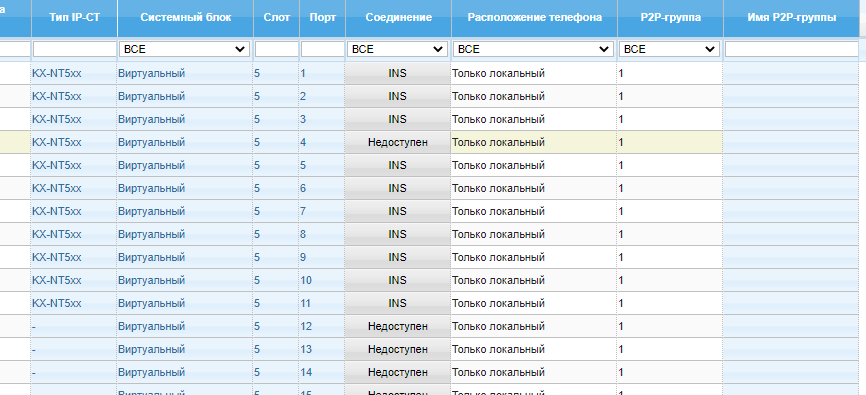
Task: Open the P2P-группа filter dropdown
Action: [x=669, y=49]
